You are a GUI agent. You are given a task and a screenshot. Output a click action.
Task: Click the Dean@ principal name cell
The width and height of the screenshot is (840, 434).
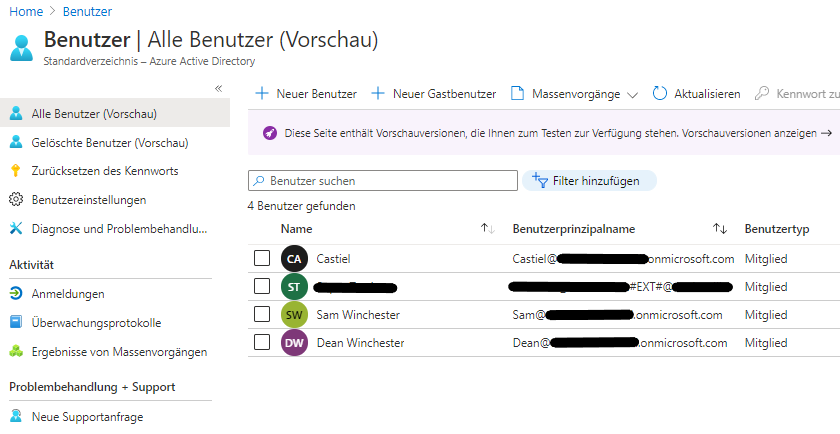[x=620, y=343]
